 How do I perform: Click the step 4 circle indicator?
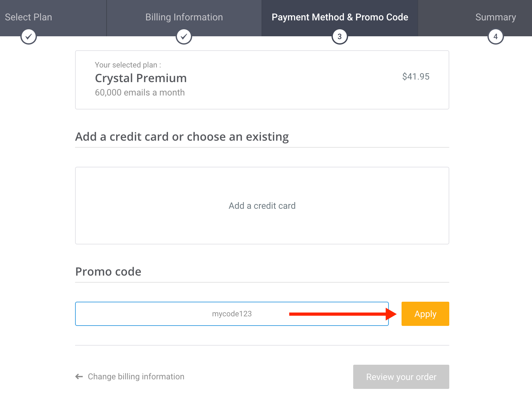coord(495,37)
